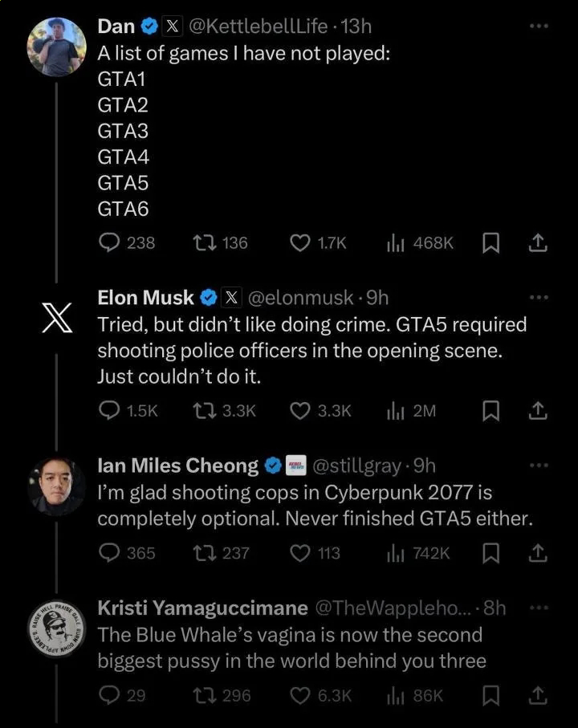The height and width of the screenshot is (728, 578).
Task: Open more options on Ian Miles Cheong's reply
Action: click(x=539, y=466)
